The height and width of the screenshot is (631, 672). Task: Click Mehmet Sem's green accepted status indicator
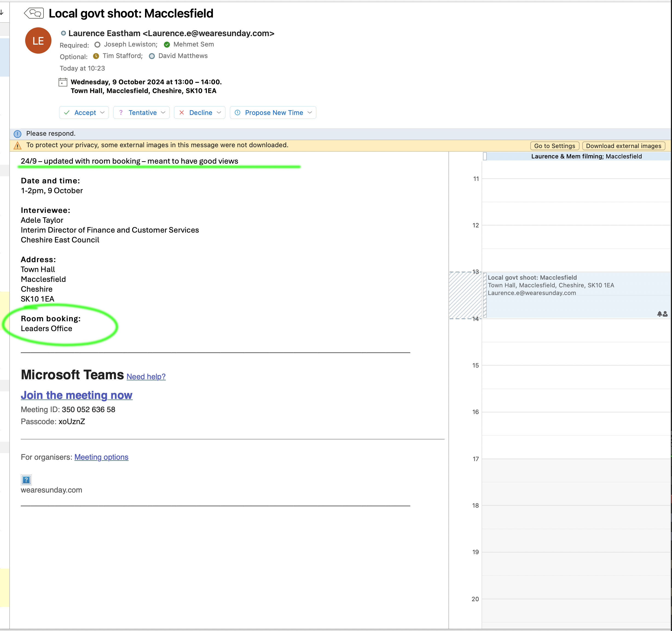click(x=167, y=45)
